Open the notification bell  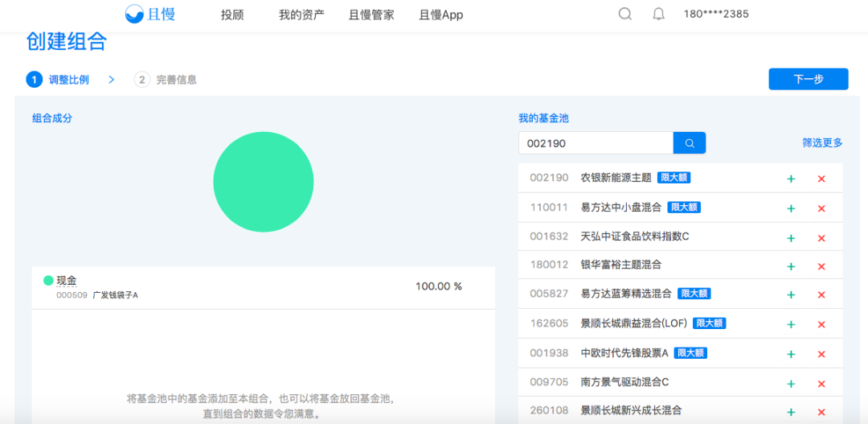659,14
